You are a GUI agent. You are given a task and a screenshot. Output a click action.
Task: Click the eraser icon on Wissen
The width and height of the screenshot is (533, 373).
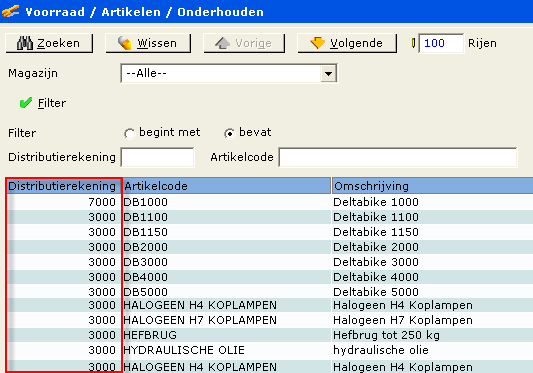point(124,43)
